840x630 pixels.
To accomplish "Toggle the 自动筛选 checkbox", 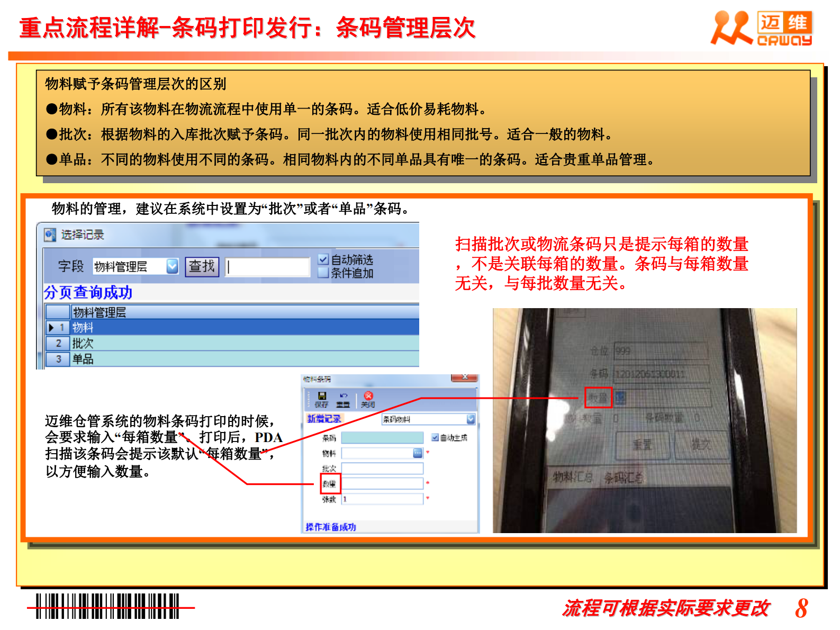I will 323,259.
